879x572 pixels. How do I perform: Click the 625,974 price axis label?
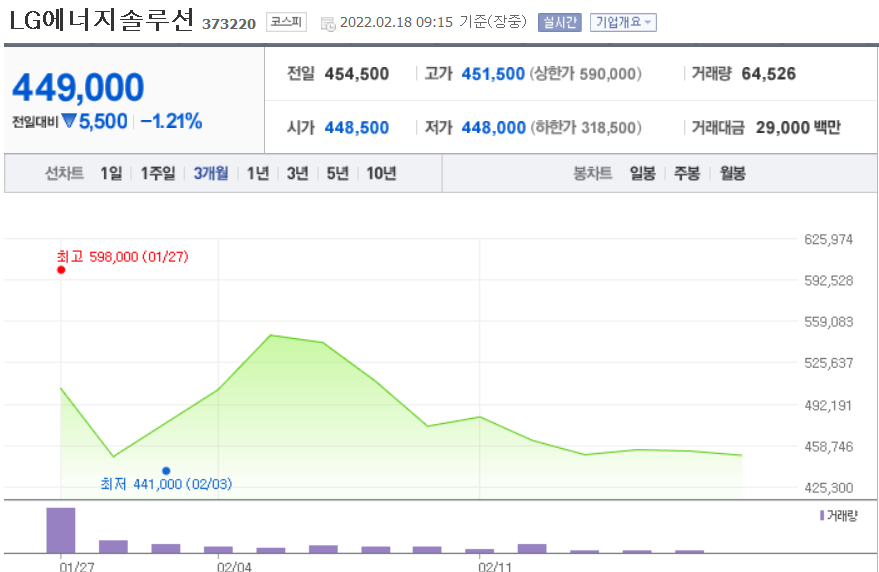pos(829,239)
